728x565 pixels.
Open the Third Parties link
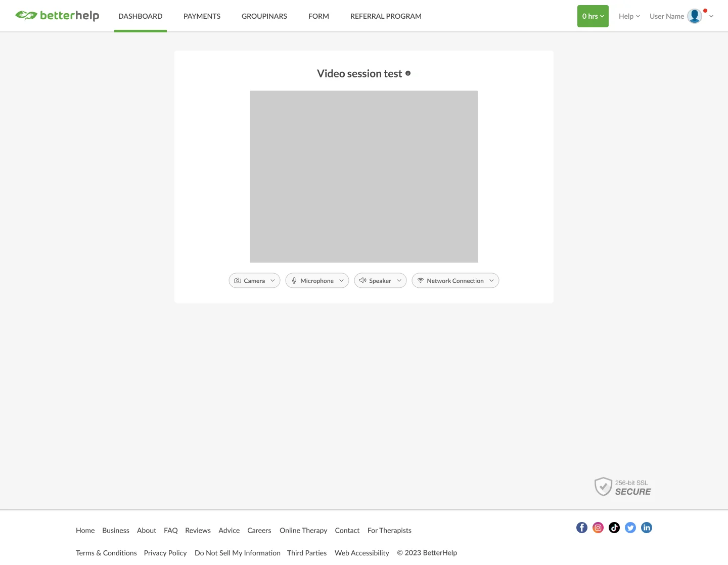[307, 553]
